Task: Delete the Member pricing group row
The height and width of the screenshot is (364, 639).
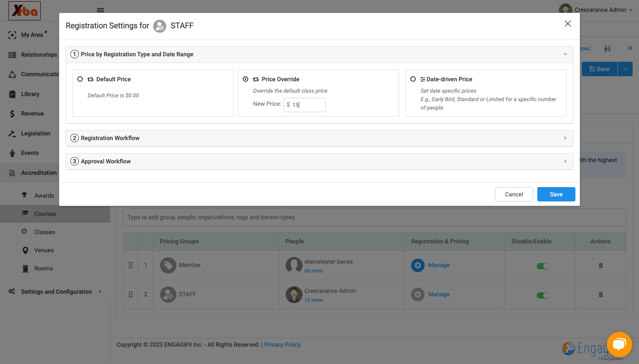Action: coord(600,265)
